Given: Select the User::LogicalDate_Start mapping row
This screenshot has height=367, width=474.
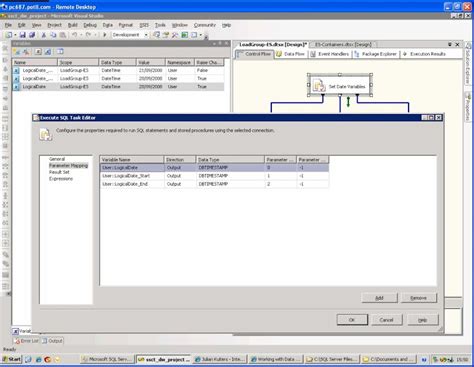Looking at the screenshot, I should [x=214, y=176].
